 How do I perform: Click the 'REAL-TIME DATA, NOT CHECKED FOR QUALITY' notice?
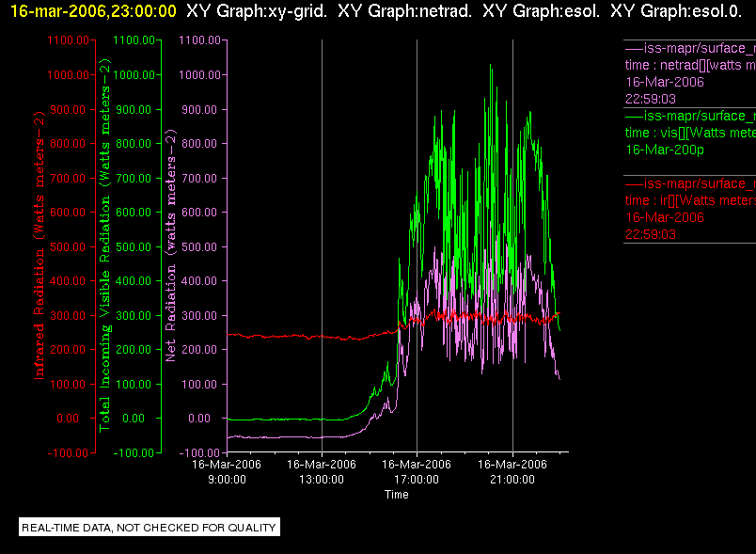150,528
